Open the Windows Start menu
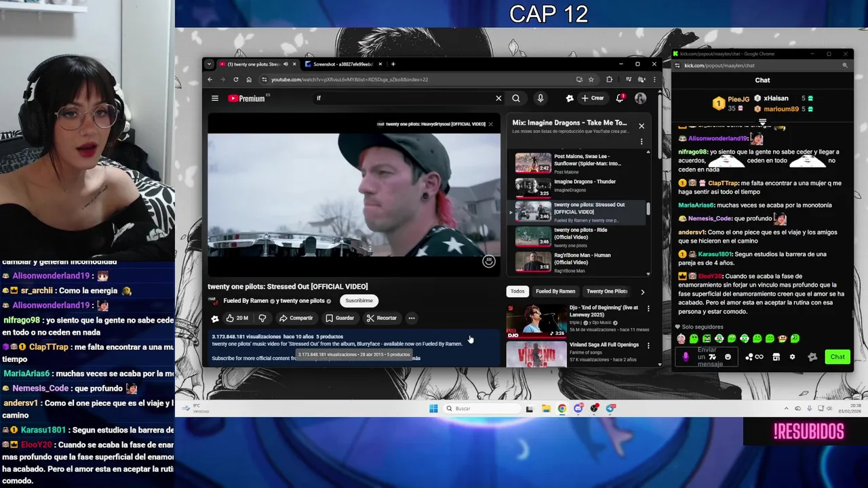Image resolution: width=868 pixels, height=488 pixels. [x=433, y=409]
